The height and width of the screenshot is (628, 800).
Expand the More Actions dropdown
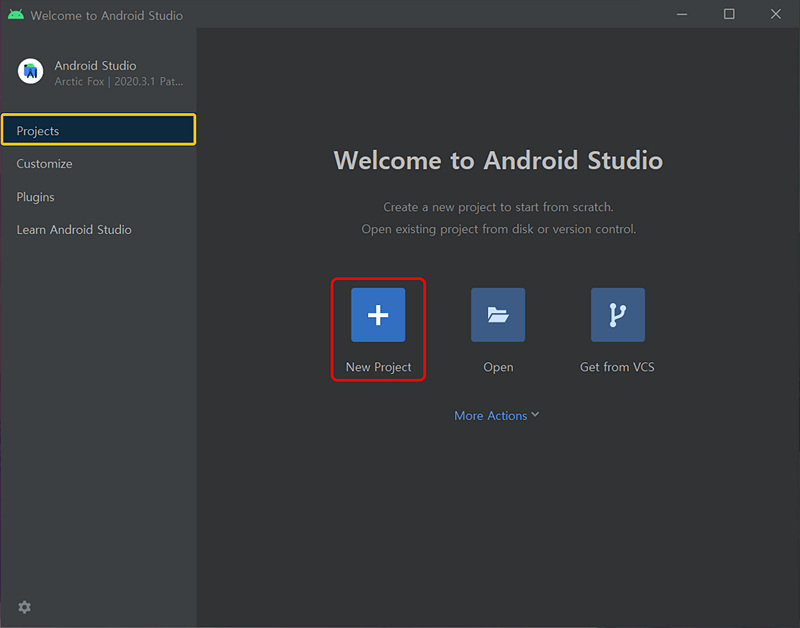click(x=496, y=416)
